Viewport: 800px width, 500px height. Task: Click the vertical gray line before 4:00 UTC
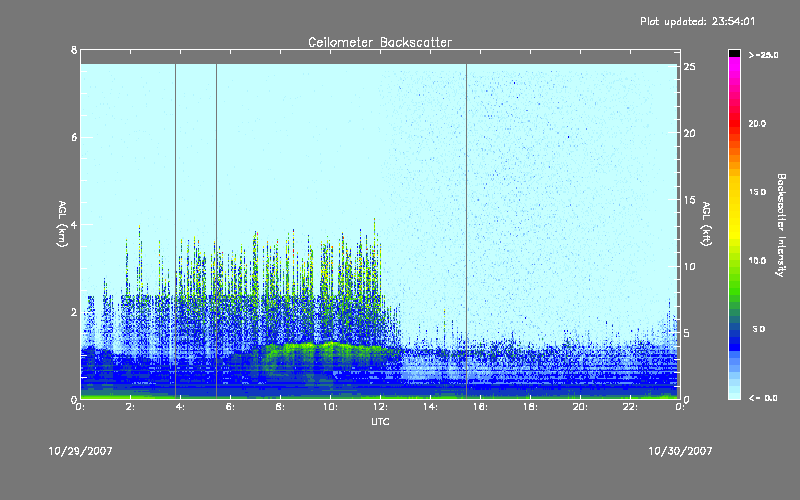(176, 231)
